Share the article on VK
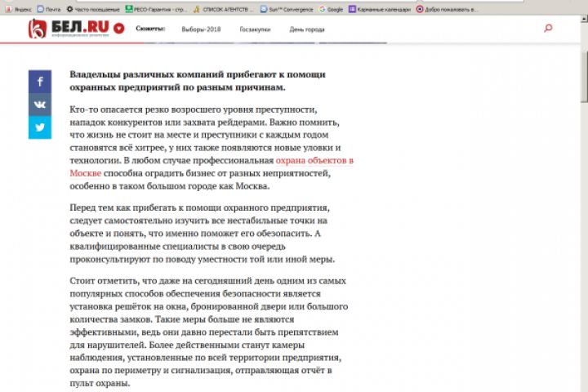 [x=40, y=105]
